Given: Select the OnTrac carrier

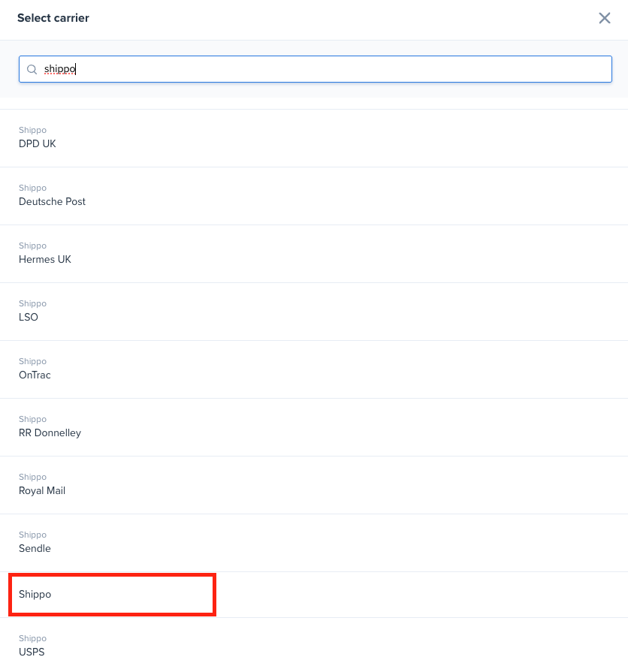Looking at the screenshot, I should (314, 369).
